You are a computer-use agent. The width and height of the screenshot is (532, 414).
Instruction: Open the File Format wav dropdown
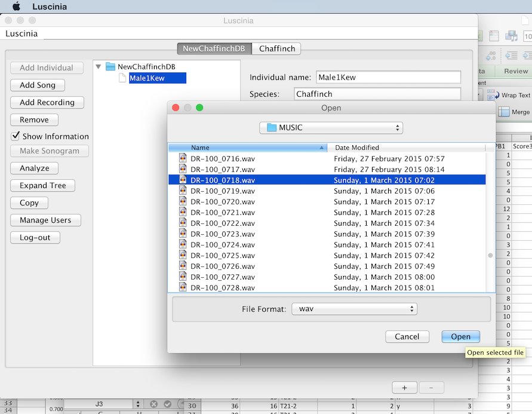[355, 309]
